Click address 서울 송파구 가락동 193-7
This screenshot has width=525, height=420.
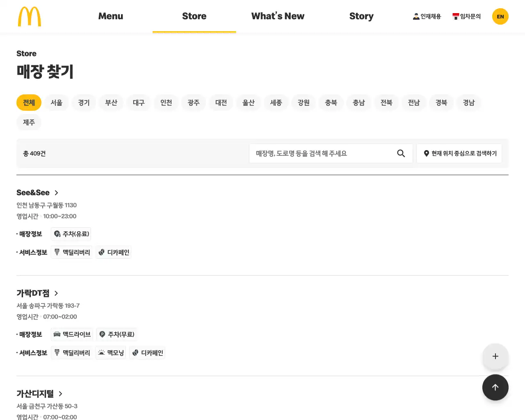tap(48, 306)
